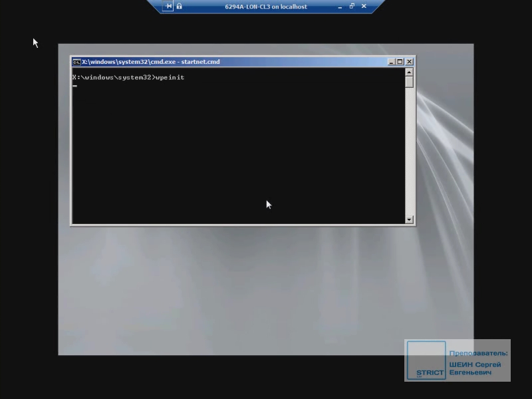The height and width of the screenshot is (399, 532).
Task: Click the '6294A-LON-CL3 on localhost' title
Action: 266,7
